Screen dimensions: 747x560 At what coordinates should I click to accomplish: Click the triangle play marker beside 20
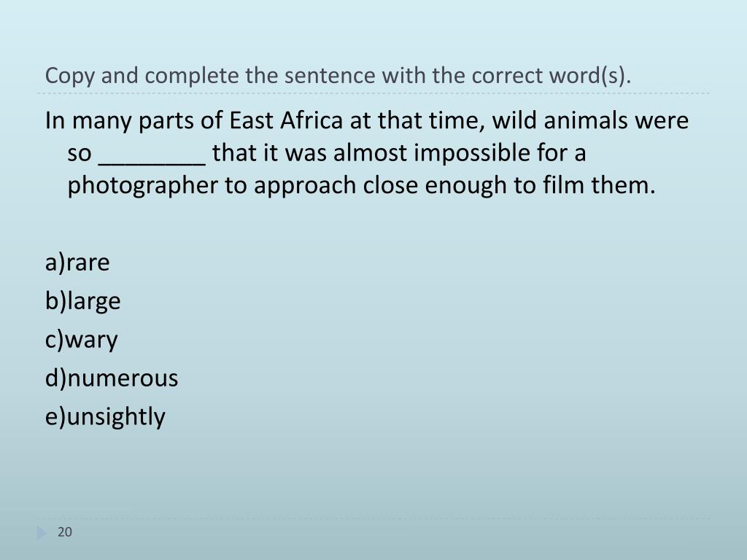[x=42, y=532]
